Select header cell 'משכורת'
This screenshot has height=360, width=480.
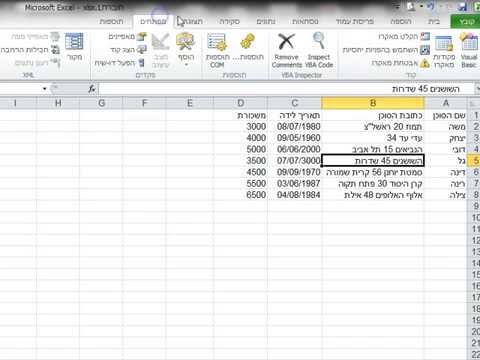click(240, 115)
